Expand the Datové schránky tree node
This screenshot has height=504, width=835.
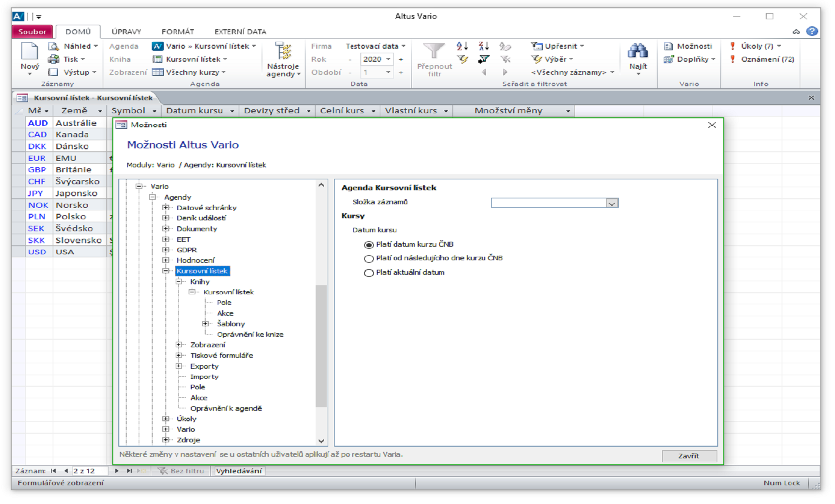[166, 208]
